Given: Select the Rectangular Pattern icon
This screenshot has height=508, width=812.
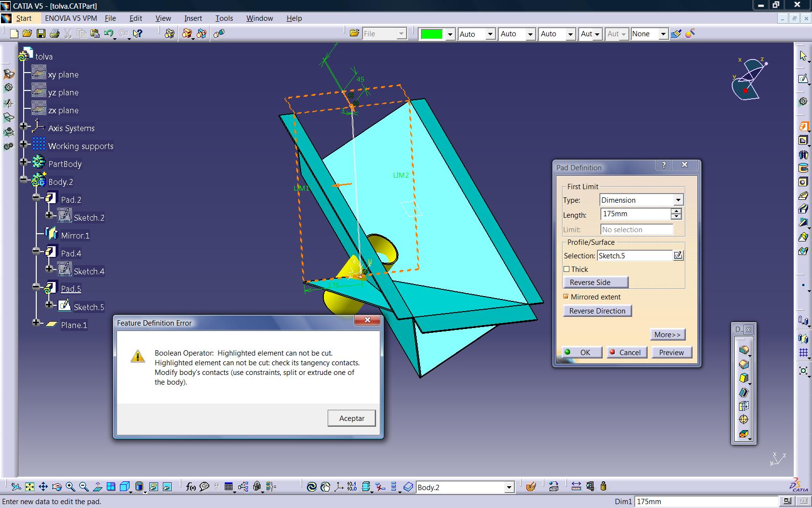Looking at the screenshot, I should click(803, 353).
